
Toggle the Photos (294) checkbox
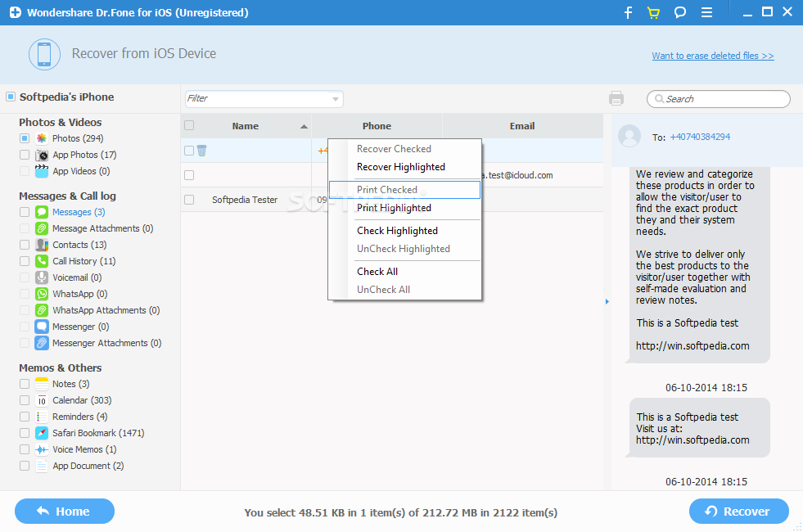coord(25,138)
